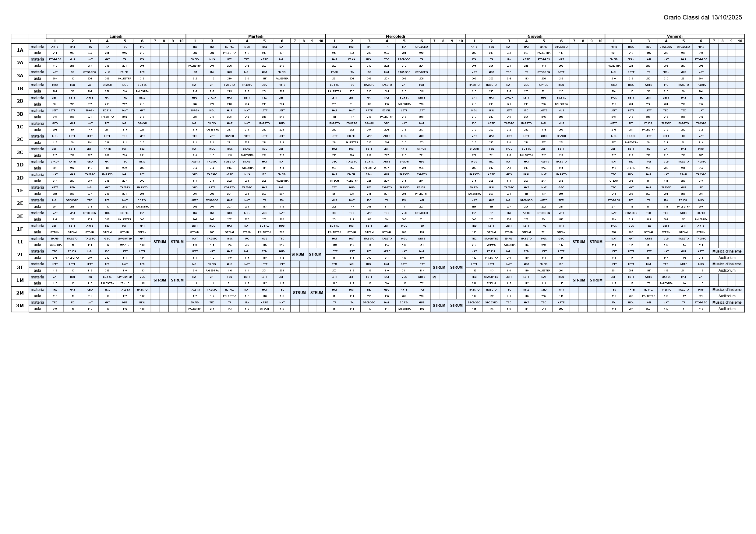The width and height of the screenshot is (756, 534).
Task: Click the Auditorium cell in the 3I row
Action: tap(727, 270)
